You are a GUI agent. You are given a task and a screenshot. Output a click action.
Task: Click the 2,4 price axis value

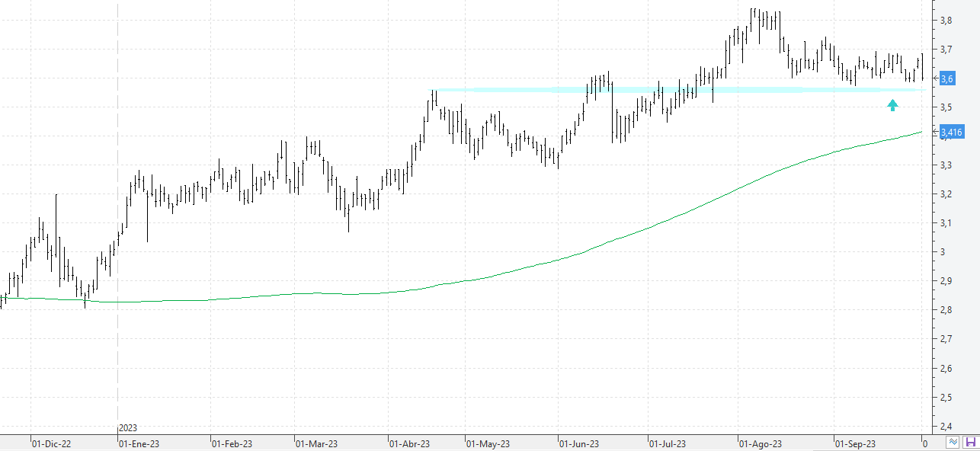click(946, 426)
